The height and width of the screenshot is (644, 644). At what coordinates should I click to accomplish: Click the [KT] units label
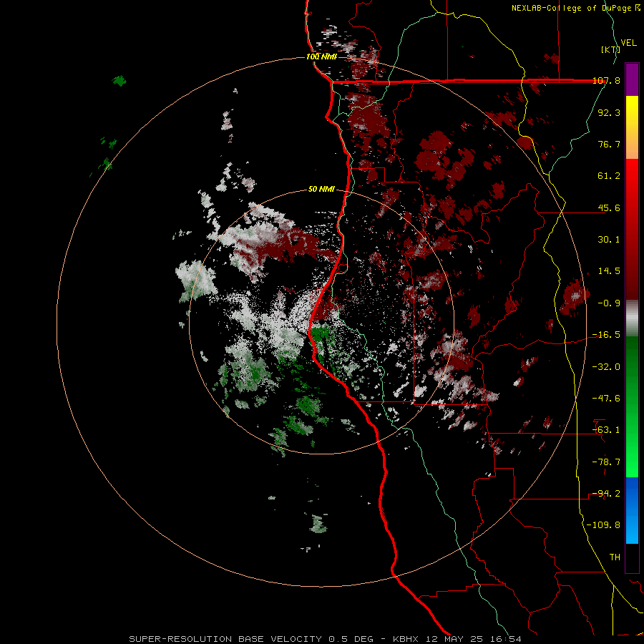610,49
